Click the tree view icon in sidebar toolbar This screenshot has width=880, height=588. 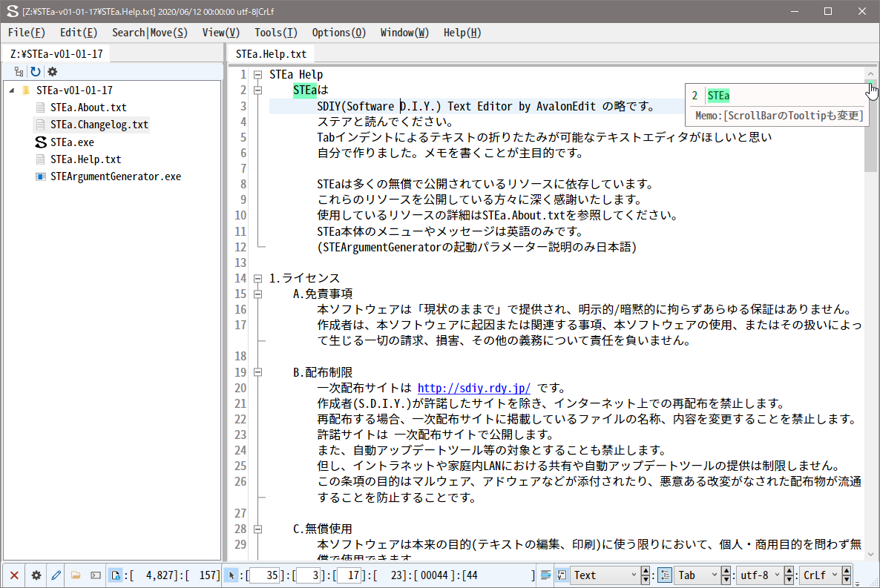(x=19, y=72)
